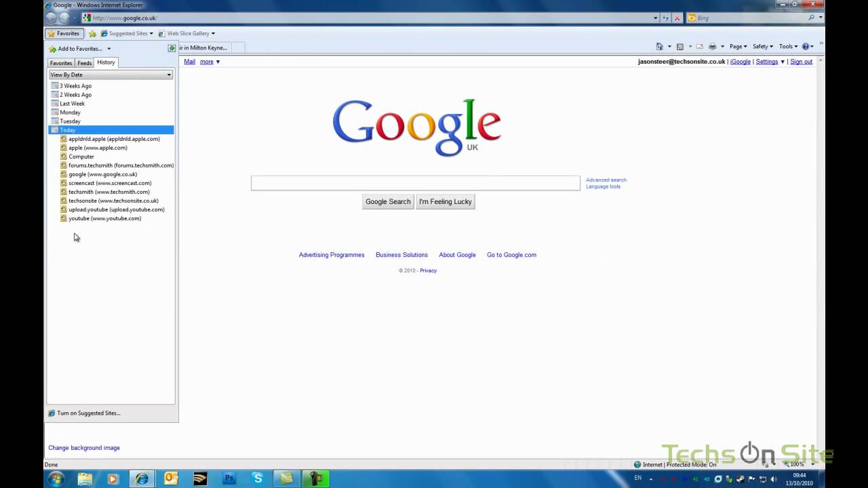Open the Add to Favorites dropdown arrow
Viewport: 868px width, 488px height.
[108, 49]
